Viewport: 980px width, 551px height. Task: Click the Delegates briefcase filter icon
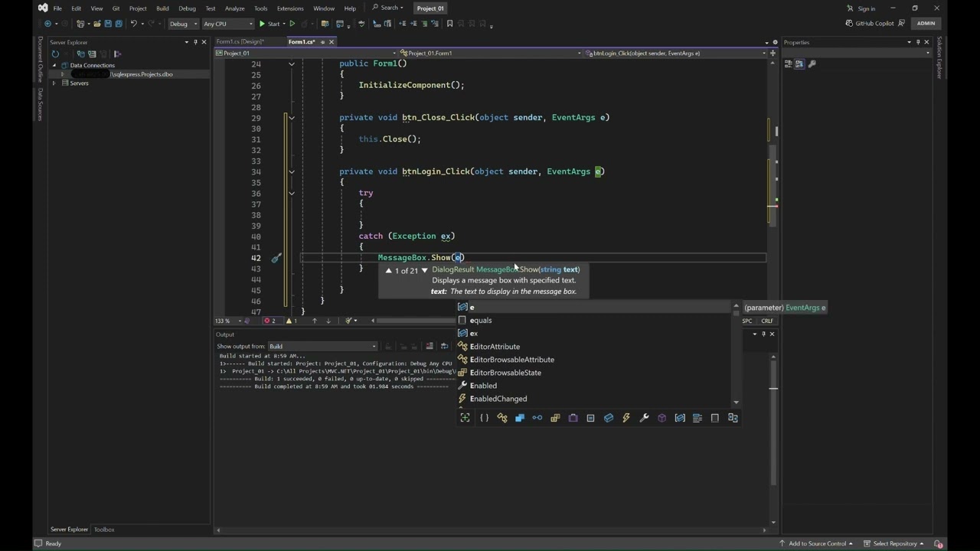[x=573, y=418]
